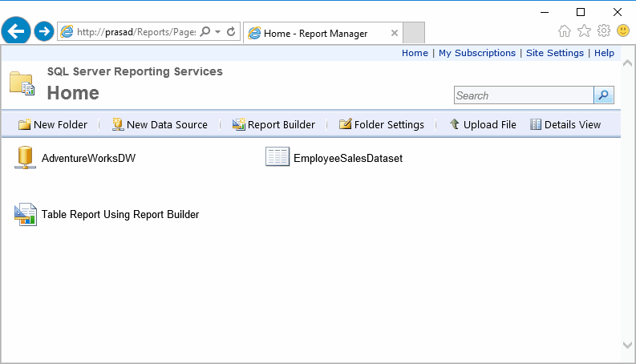Screen dimensions: 636x364
Task: Click the browser Forward arrow button
Action: pyautogui.click(x=44, y=31)
